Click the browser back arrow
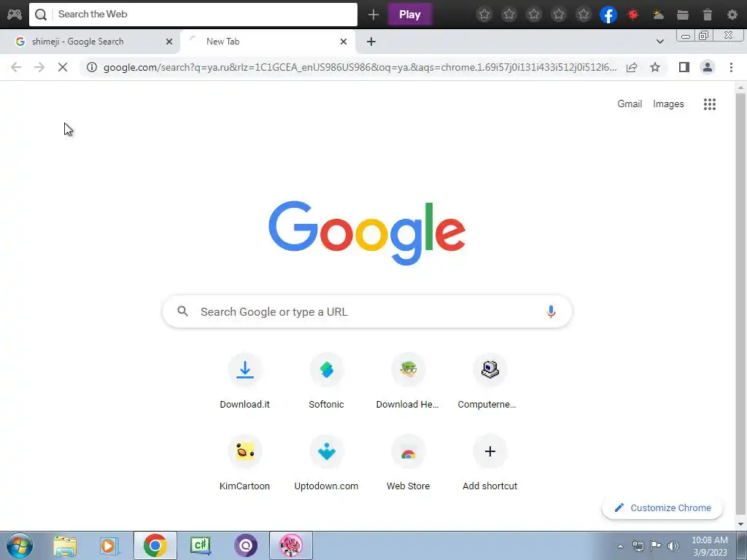Screen dimensions: 747x560 [16, 67]
